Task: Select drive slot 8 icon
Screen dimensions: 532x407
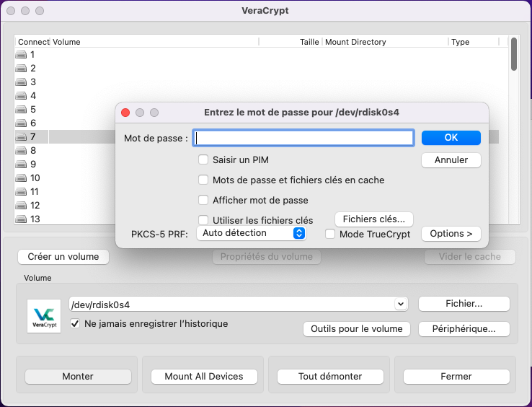Action: (21, 151)
